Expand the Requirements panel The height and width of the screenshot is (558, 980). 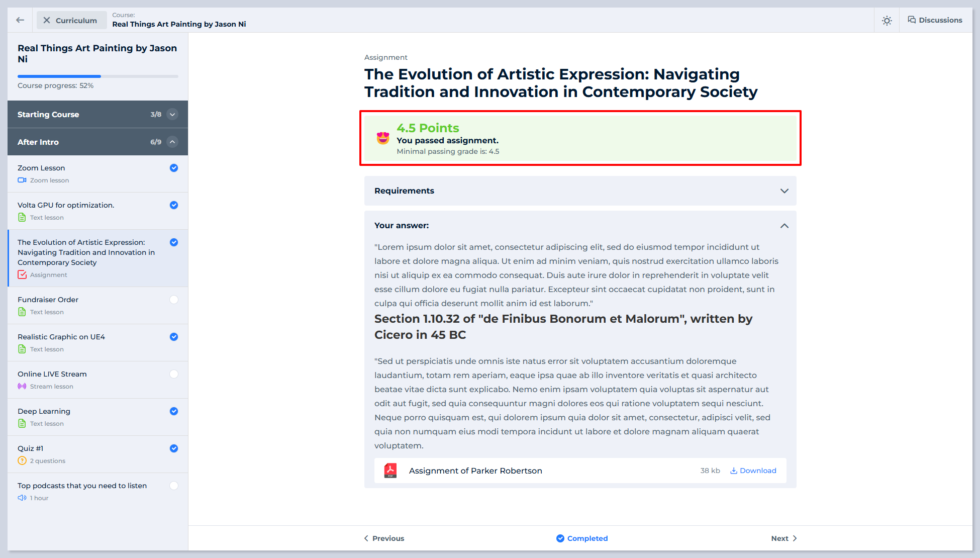[x=784, y=191]
